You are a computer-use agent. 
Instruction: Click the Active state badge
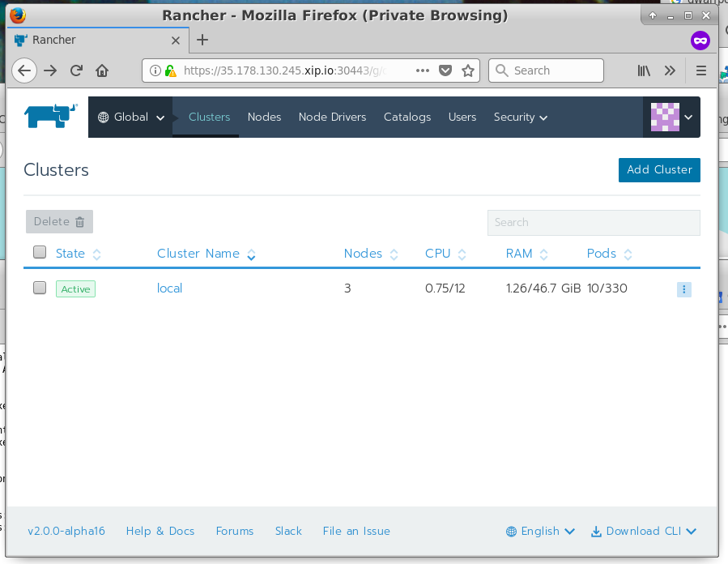click(75, 289)
